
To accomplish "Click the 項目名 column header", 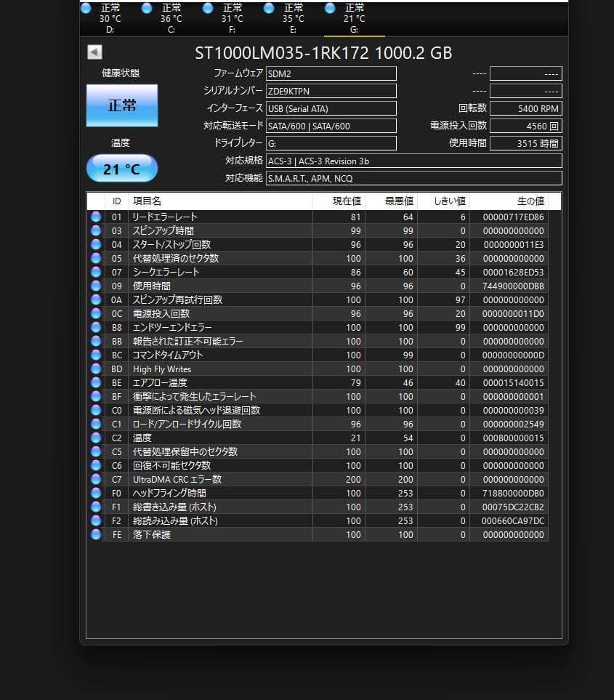I will [219, 201].
